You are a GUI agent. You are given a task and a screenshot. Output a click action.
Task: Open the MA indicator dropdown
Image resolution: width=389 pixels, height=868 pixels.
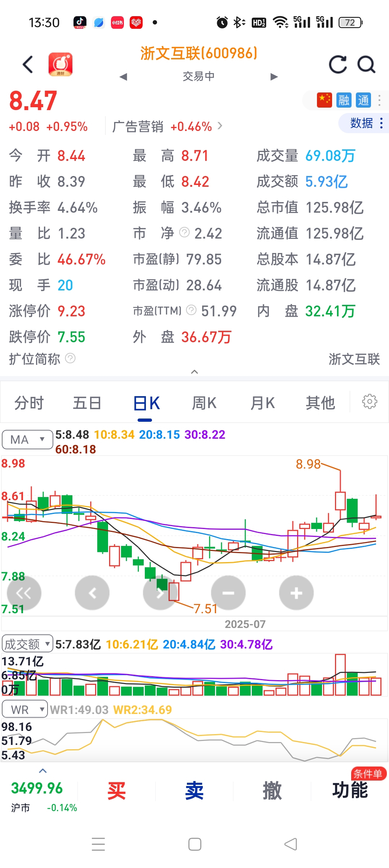[x=28, y=439]
